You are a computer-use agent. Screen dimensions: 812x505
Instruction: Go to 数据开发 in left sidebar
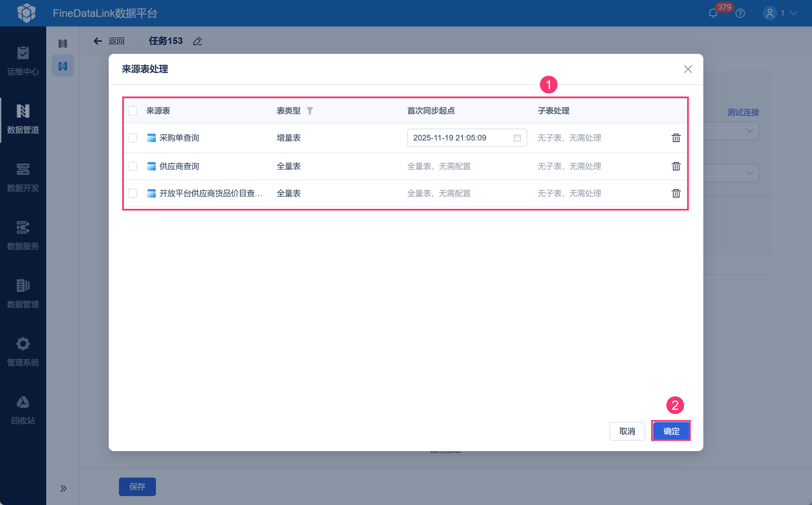click(x=23, y=177)
